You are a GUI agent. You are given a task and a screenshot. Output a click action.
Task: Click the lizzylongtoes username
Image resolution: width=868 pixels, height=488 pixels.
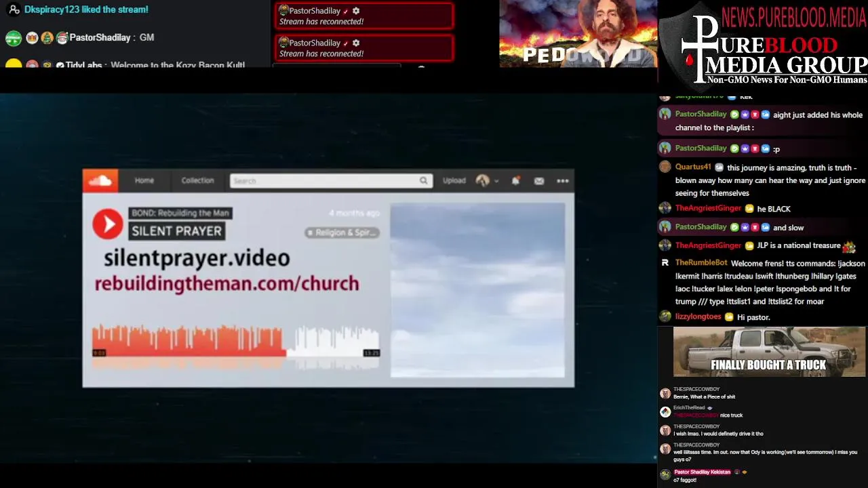click(x=698, y=317)
